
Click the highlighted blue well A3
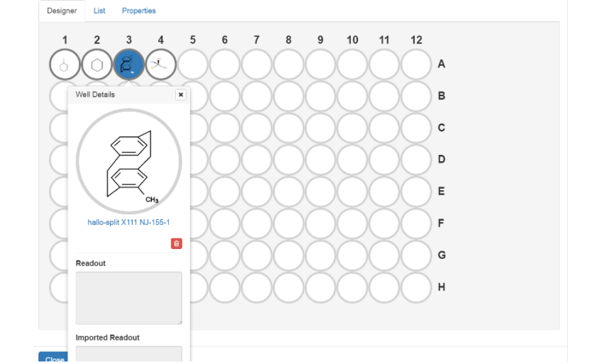(x=129, y=64)
